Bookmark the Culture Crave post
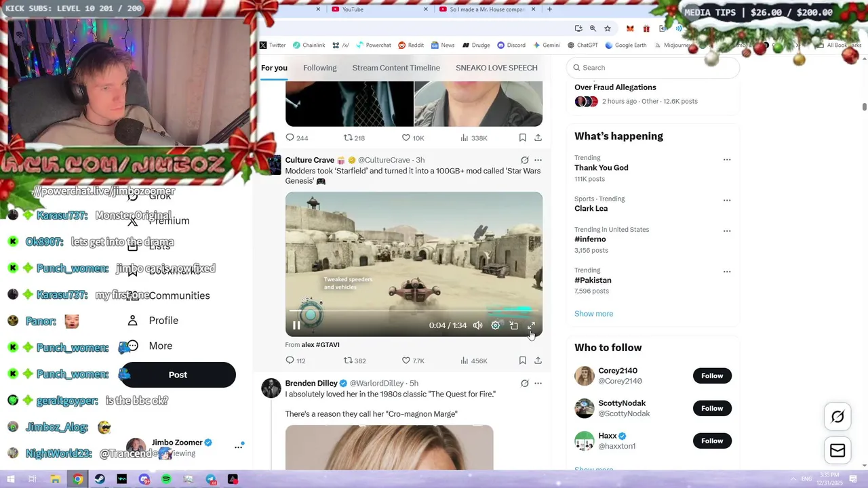 click(522, 361)
